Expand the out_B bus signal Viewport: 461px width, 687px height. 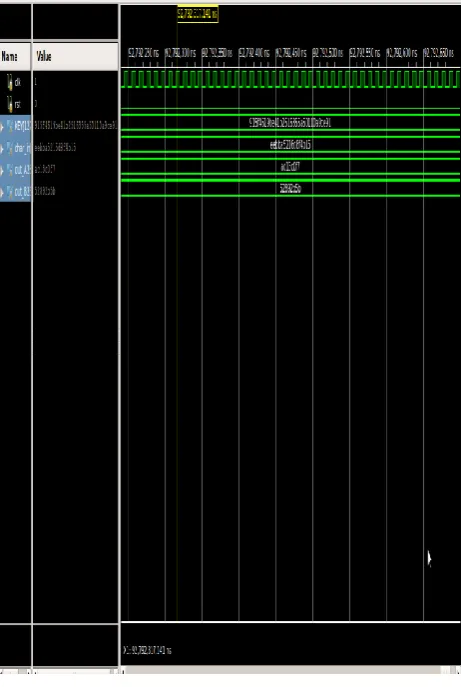[2, 192]
